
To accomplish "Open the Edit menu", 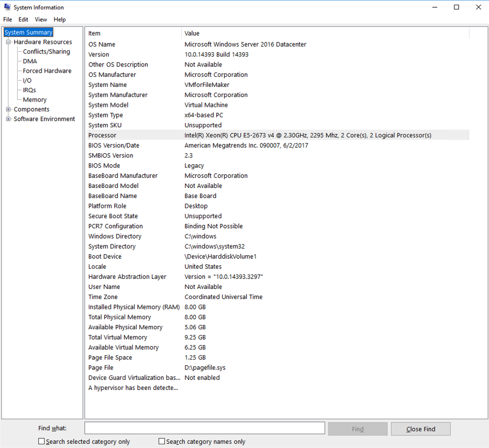I will point(23,19).
